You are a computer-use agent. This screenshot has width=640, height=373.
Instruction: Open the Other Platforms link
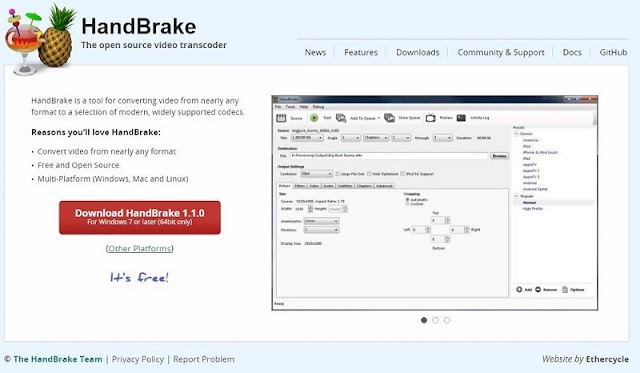click(140, 249)
